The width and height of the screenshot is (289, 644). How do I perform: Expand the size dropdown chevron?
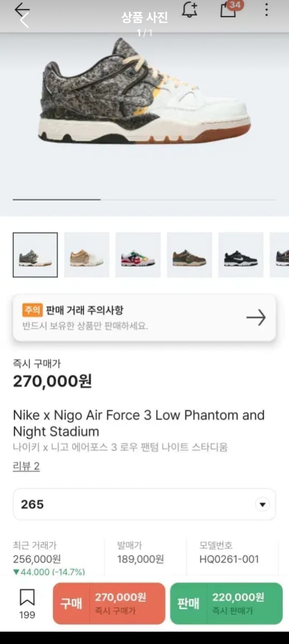click(x=262, y=504)
